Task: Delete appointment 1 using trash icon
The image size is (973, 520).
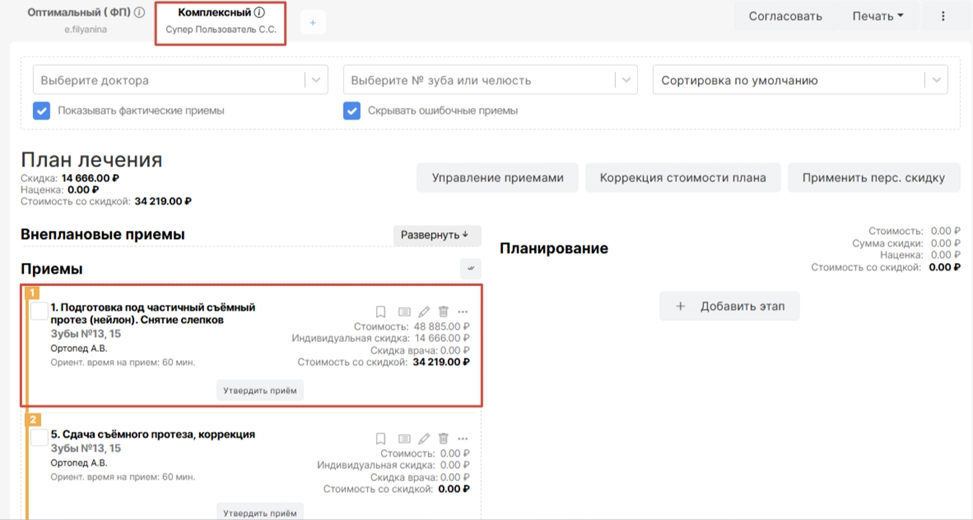Action: pos(444,312)
